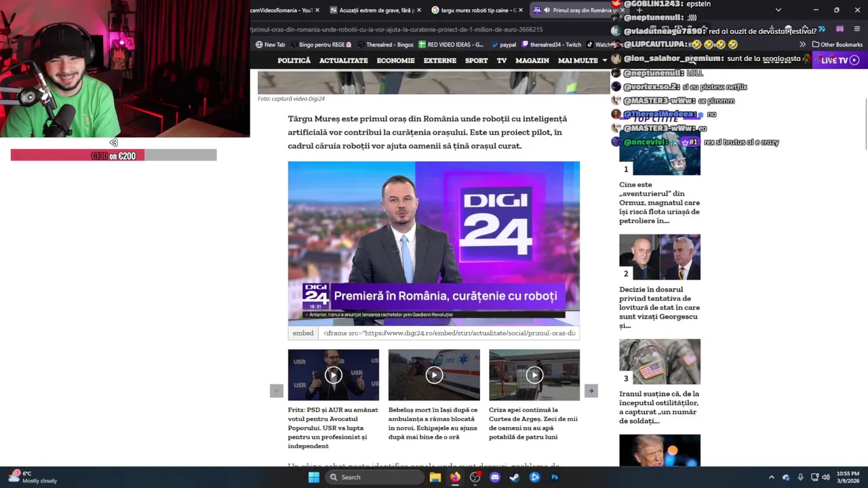The height and width of the screenshot is (488, 868).
Task: Click the taskbar Search box
Action: [375, 477]
